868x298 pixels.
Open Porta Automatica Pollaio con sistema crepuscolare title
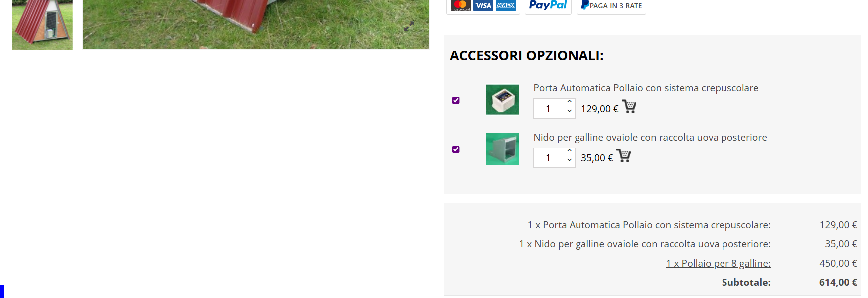(x=646, y=88)
